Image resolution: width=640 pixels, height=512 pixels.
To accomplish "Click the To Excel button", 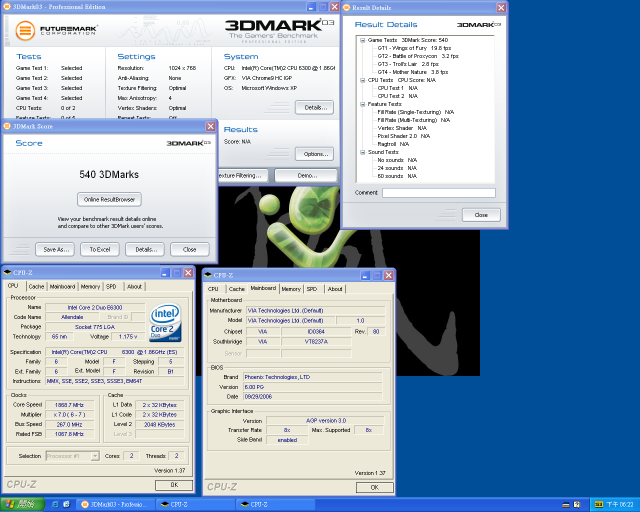I will coord(100,249).
